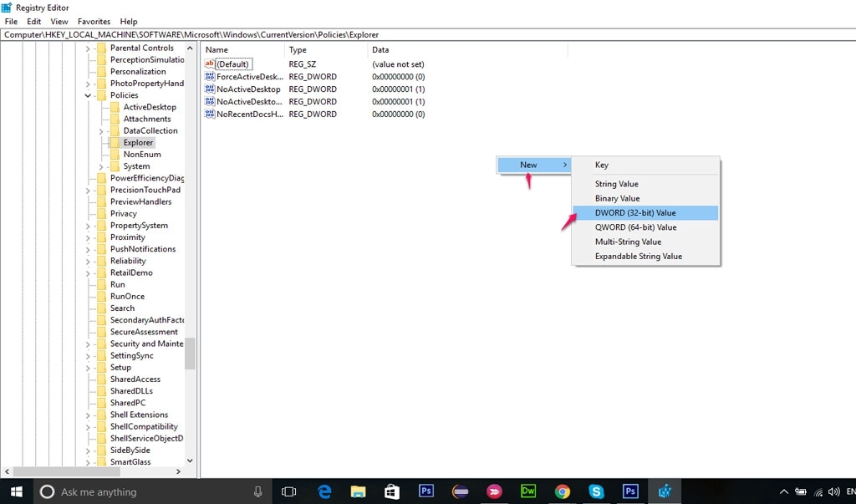Select the Explorer folder icon in tree
856x504 pixels.
tap(115, 143)
